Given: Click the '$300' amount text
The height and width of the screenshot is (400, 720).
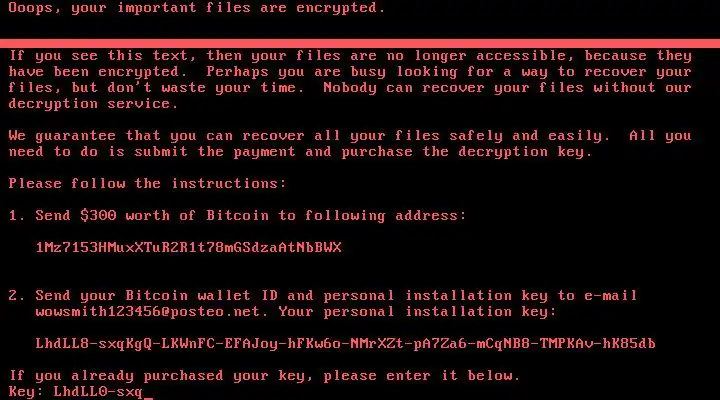Looking at the screenshot, I should tap(98, 215).
